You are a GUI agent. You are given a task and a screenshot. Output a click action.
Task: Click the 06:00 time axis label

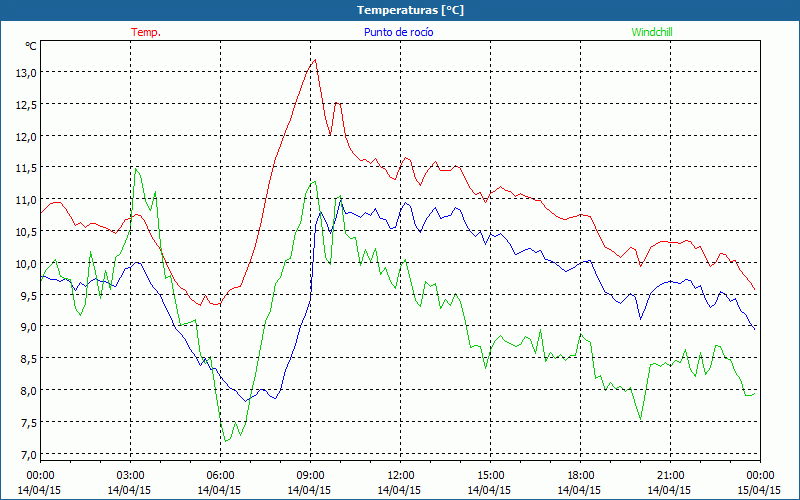pyautogui.click(x=220, y=476)
